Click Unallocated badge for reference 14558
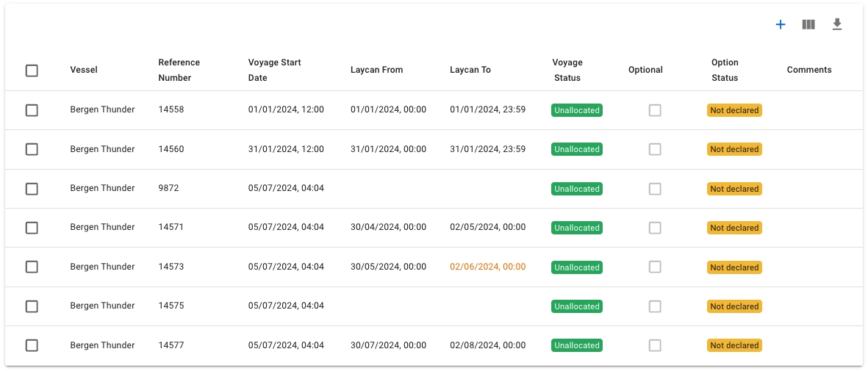The height and width of the screenshot is (371, 868). click(576, 110)
